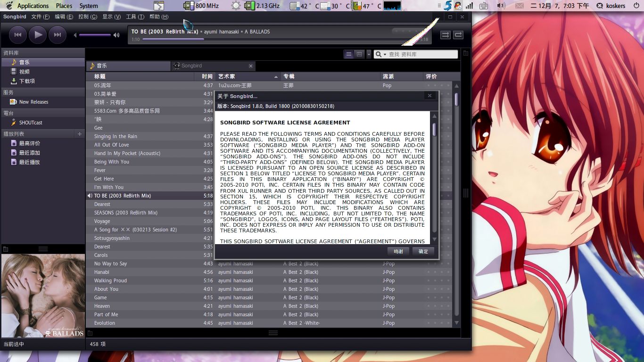Viewport: 644px width, 362px height.
Task: Open the view mode dropdown arrow
Action: click(x=369, y=54)
